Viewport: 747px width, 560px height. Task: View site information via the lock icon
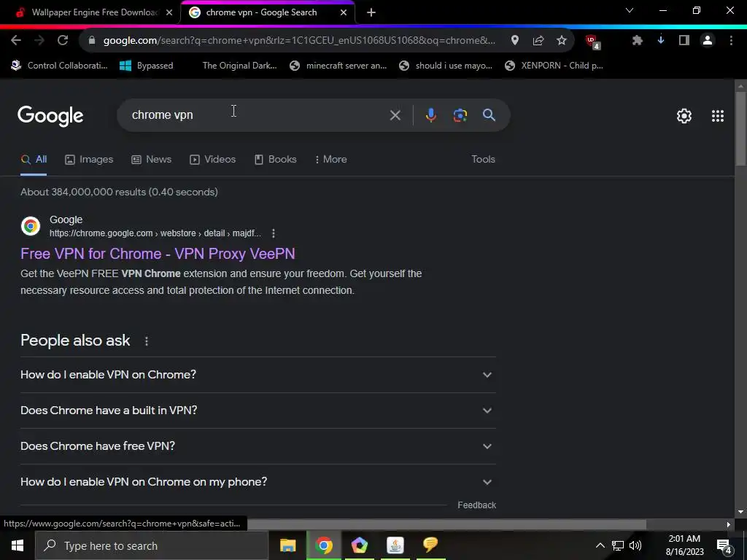click(92, 41)
